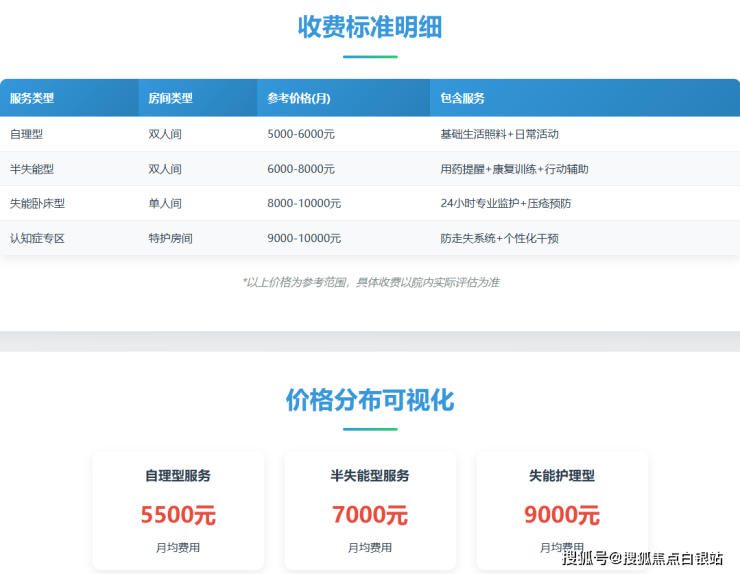Click the 9000元 price in 失能护理型 card
Viewport: 740px width, 574px height.
tap(562, 515)
